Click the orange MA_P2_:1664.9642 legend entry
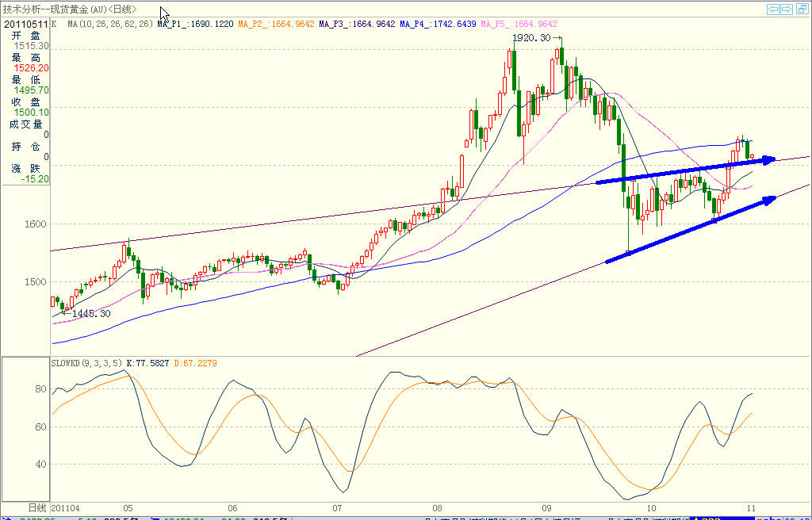The image size is (812, 520). (276, 24)
